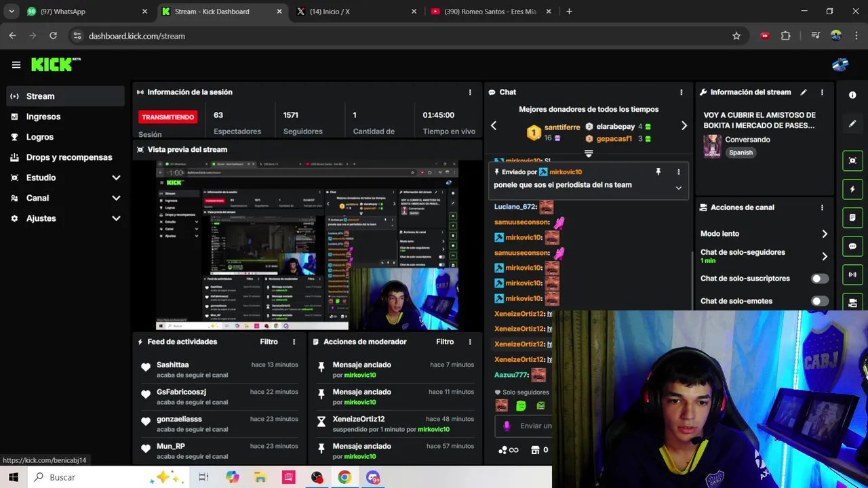Image resolution: width=868 pixels, height=488 pixels.
Task: Toggle the document widget icon in the right rail
Action: (852, 218)
